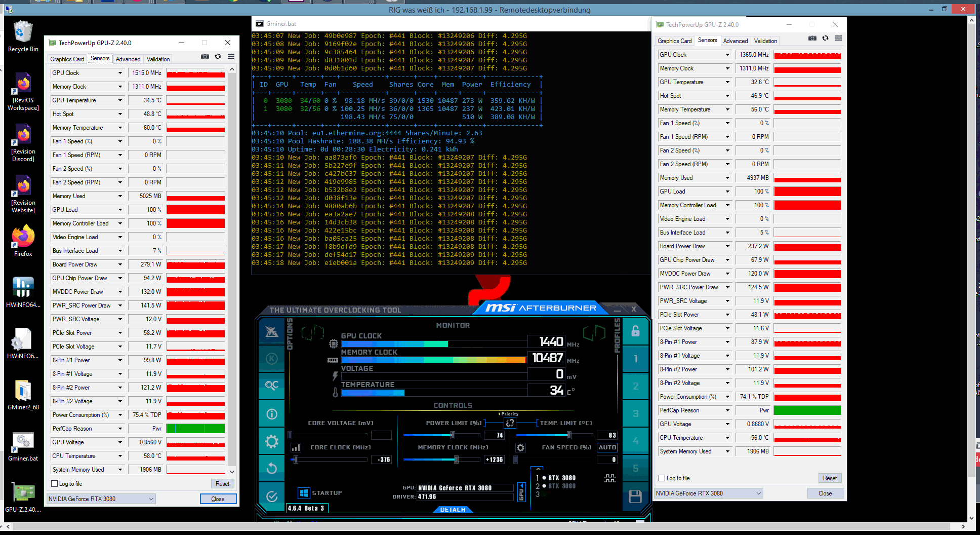Open GPU selector dropdown in left GPU-Z

pos(101,499)
